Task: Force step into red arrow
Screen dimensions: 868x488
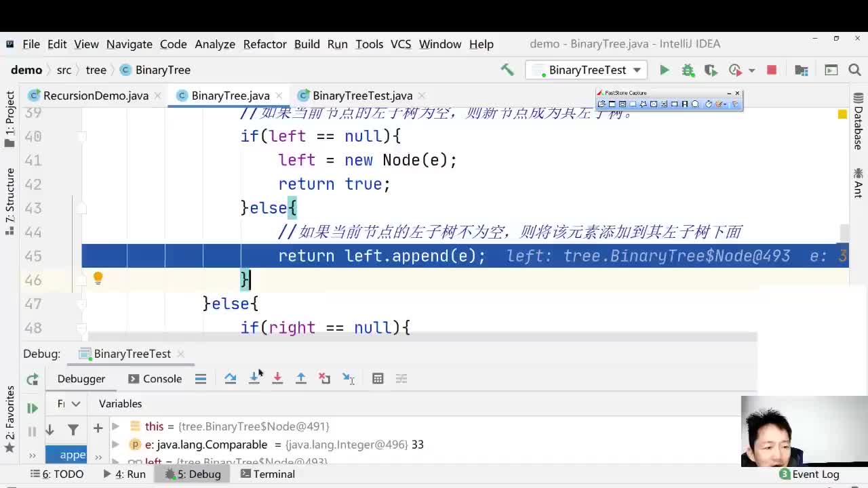Action: click(277, 379)
